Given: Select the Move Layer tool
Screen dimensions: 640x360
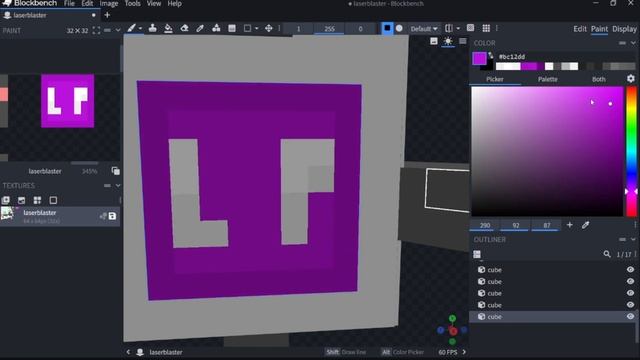Looking at the screenshot, I should (269, 28).
